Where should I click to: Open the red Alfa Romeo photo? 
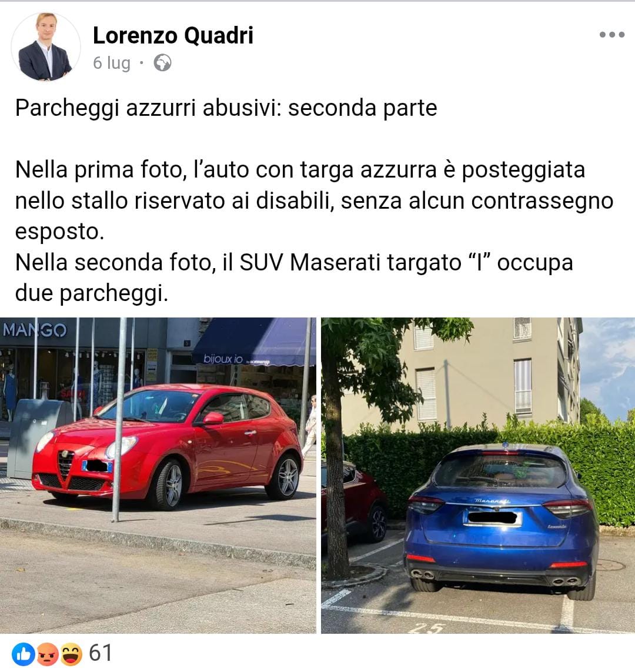click(x=158, y=475)
